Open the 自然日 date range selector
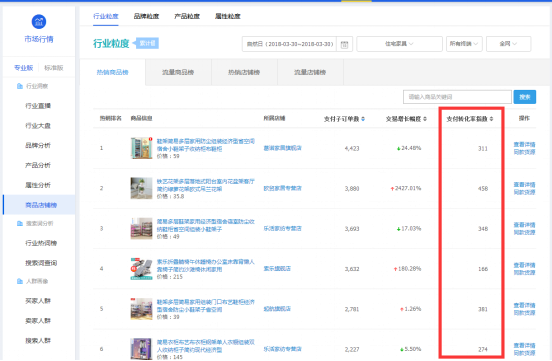 pyautogui.click(x=289, y=44)
